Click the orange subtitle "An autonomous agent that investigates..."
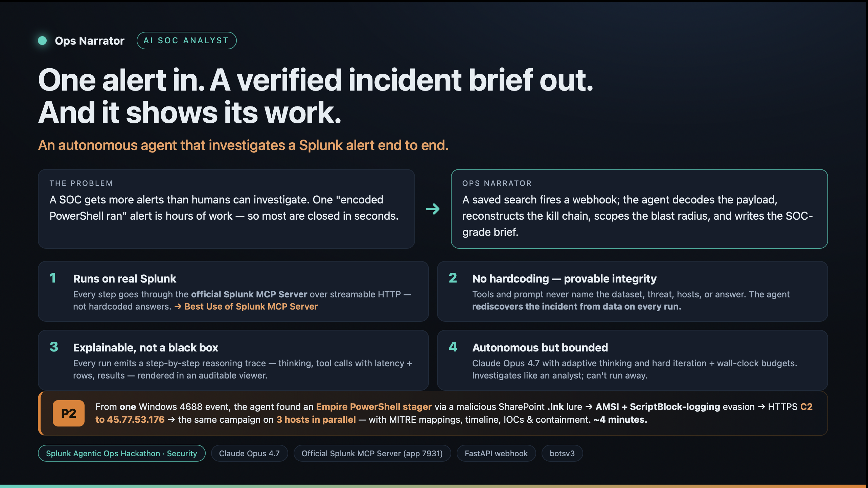The image size is (868, 488). [244, 145]
